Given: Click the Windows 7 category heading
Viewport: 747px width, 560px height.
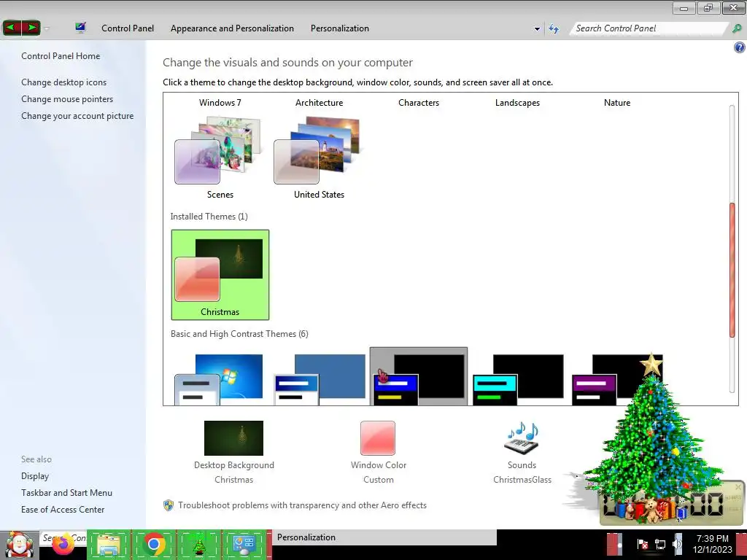Looking at the screenshot, I should 220,103.
